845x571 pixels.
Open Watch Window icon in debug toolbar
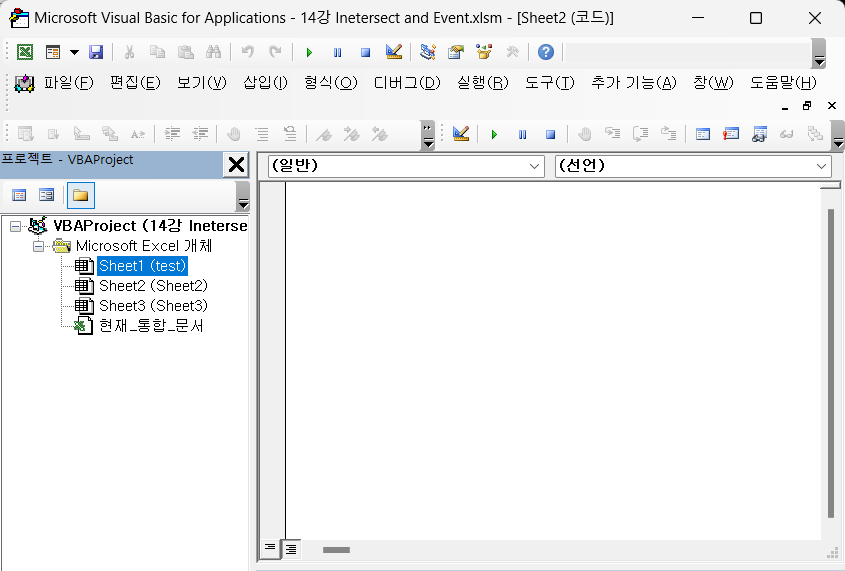[x=759, y=134]
